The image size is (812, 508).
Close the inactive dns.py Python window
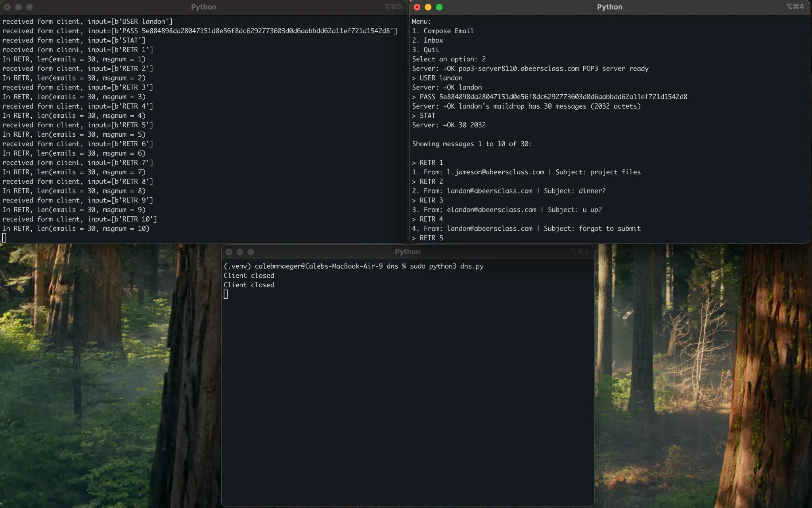(229, 252)
